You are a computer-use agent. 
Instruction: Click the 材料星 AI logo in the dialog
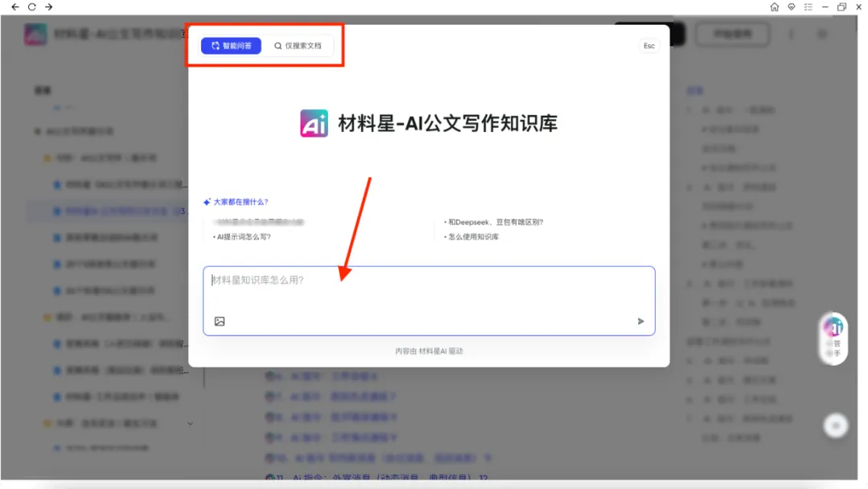[314, 123]
